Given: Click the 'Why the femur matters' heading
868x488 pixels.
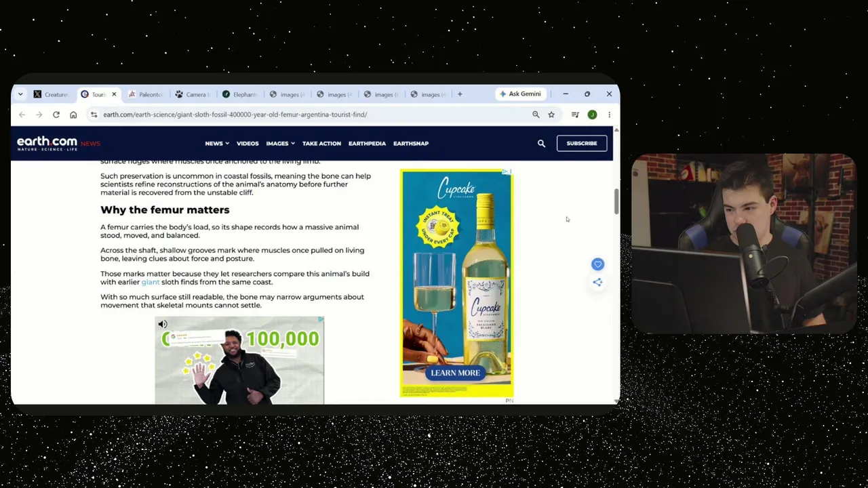Looking at the screenshot, I should pos(165,210).
